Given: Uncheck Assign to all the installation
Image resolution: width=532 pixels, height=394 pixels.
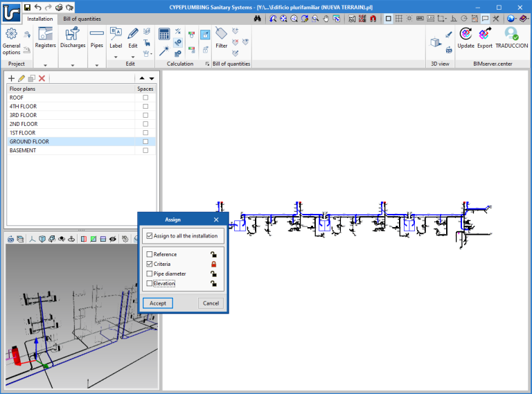Looking at the screenshot, I should (x=150, y=236).
